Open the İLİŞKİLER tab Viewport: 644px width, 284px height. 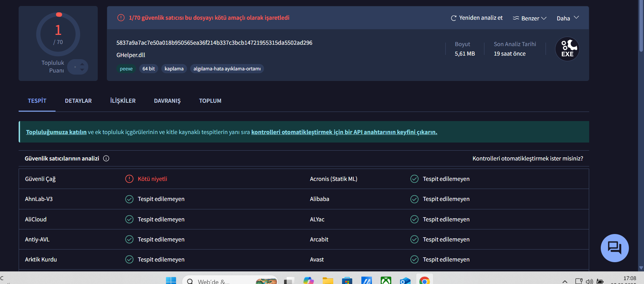123,101
